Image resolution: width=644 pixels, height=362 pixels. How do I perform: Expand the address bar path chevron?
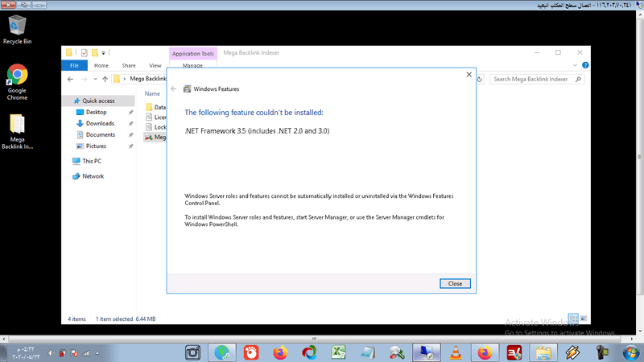point(125,79)
